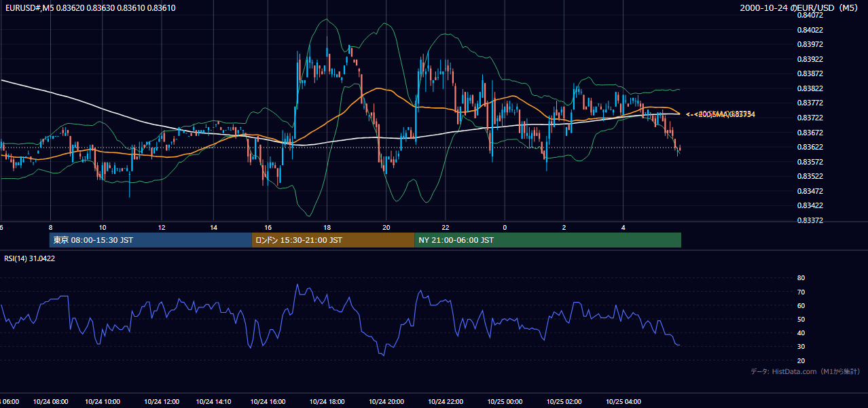868x408 pixels.
Task: Click the 10/24 10:00 bottom date label
Action: point(103,402)
